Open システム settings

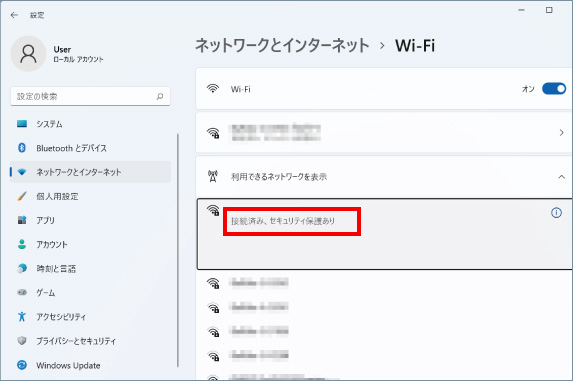tap(90, 124)
